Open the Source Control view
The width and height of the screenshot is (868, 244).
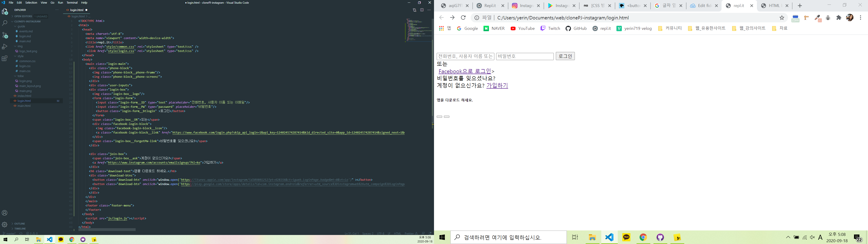point(5,35)
